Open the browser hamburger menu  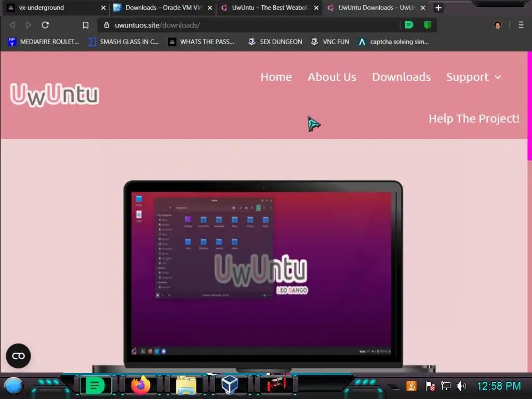(521, 25)
